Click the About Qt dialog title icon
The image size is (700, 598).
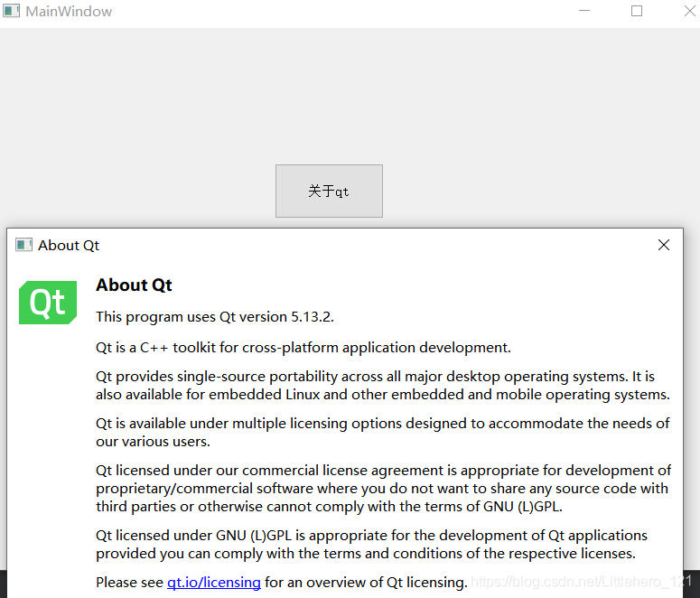(24, 245)
